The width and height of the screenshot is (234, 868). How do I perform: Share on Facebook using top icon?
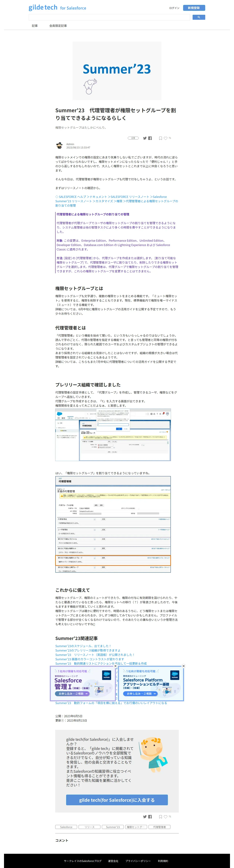click(150, 138)
